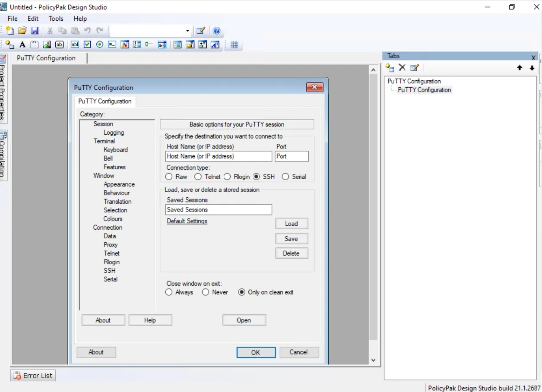Open the Help menu
Viewport: 542px width, 392px height.
(x=80, y=19)
